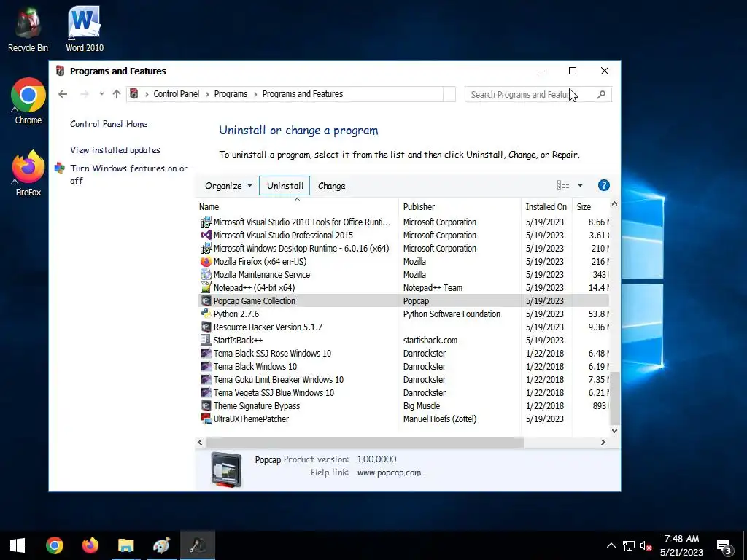The width and height of the screenshot is (747, 560).
Task: Open the More view options dropdown arrow
Action: pyautogui.click(x=580, y=185)
